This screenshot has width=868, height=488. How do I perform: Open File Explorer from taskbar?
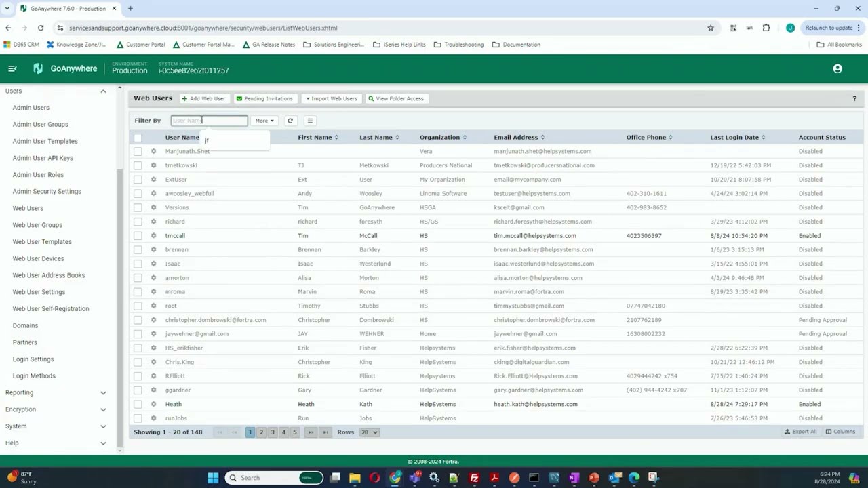click(x=355, y=478)
